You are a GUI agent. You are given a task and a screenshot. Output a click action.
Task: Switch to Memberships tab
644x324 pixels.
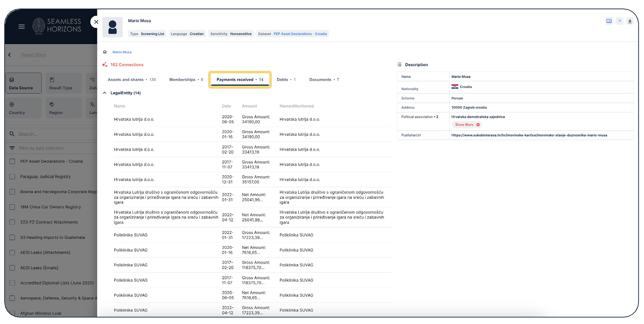click(x=186, y=80)
